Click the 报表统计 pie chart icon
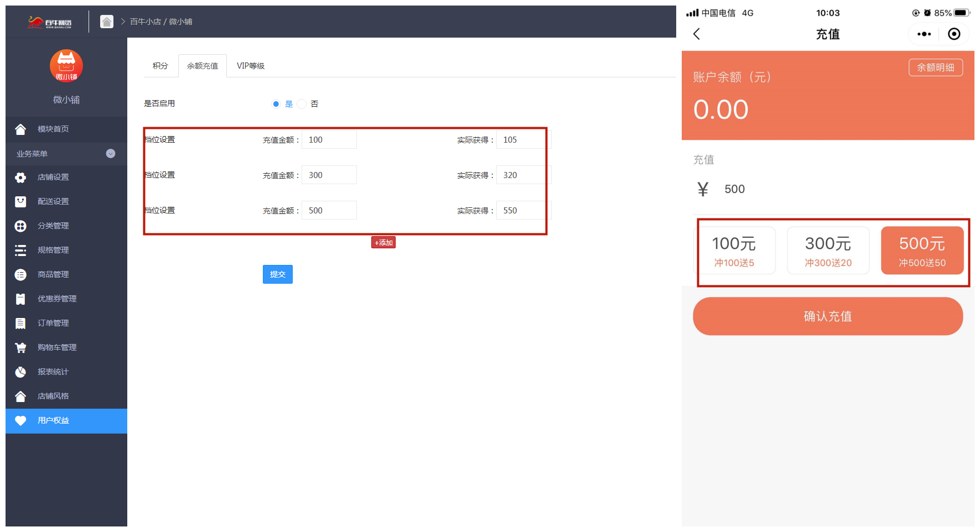The width and height of the screenshot is (980, 532). (20, 372)
